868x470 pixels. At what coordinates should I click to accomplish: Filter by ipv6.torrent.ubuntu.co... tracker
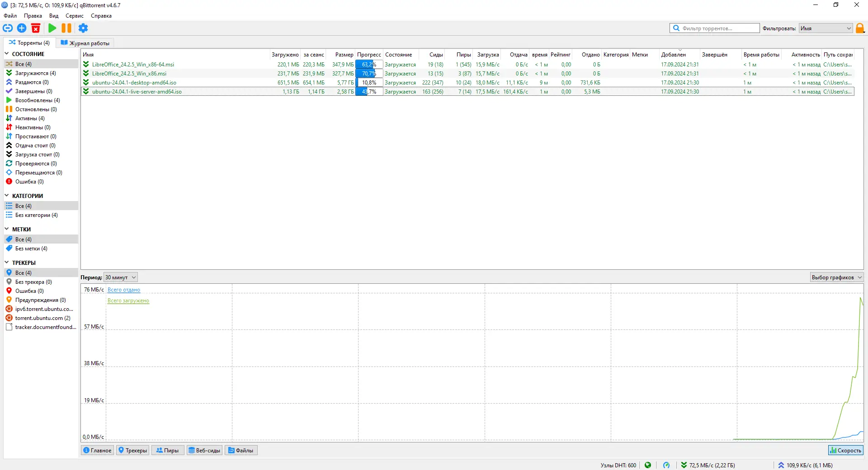coord(41,309)
